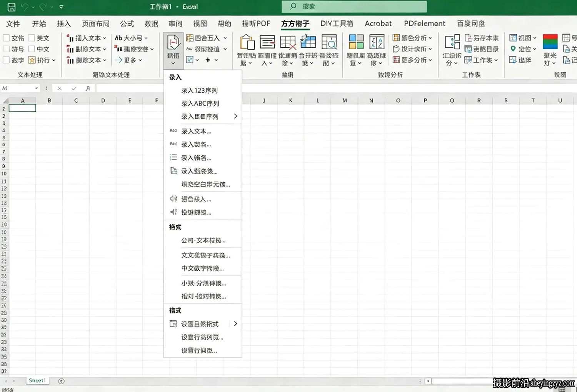Open the 中文数字转换 entry
This screenshot has height=392, width=577.
pos(203,268)
